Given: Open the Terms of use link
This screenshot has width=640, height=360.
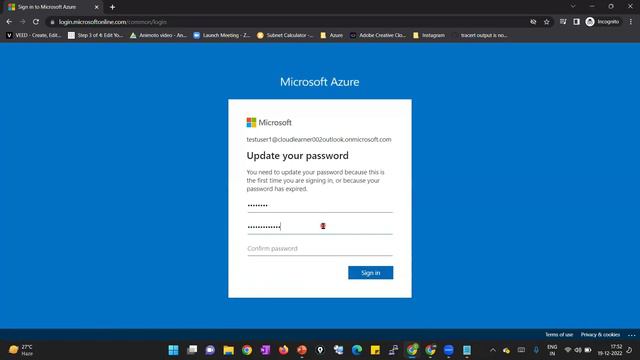Looking at the screenshot, I should (559, 335).
